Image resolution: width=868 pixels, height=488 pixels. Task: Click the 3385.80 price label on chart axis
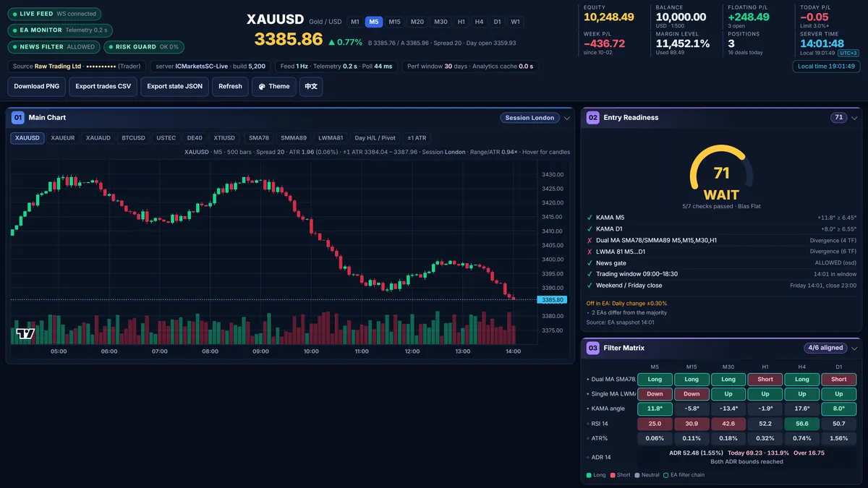pyautogui.click(x=553, y=299)
